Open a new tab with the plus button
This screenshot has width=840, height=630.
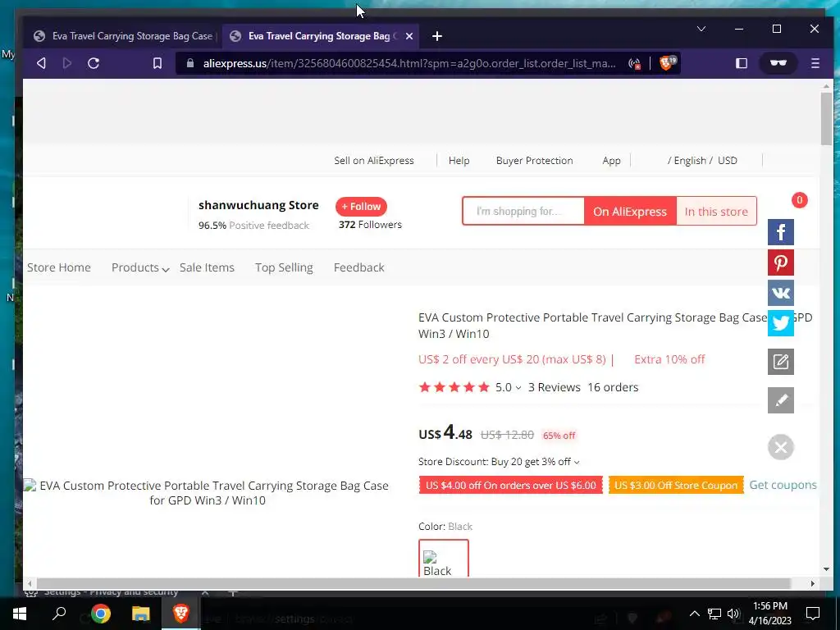[x=437, y=36]
